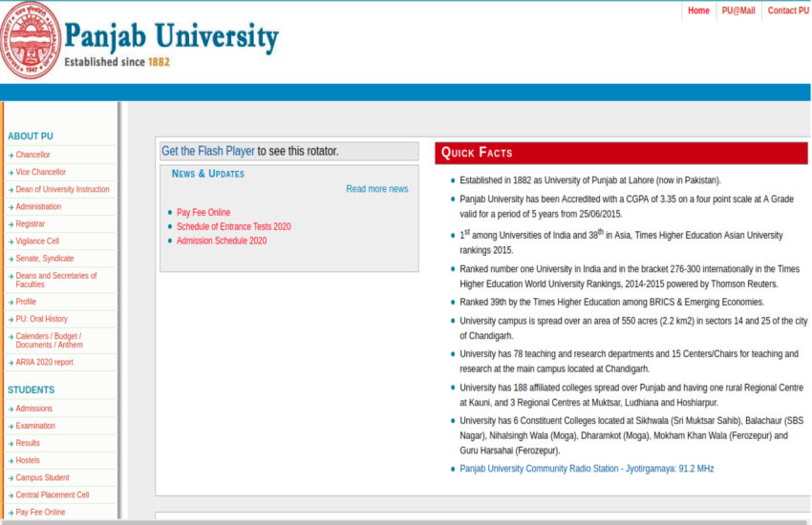Viewport: 812px width, 525px height.
Task: Go to Admissions under Students
Action: [33, 409]
